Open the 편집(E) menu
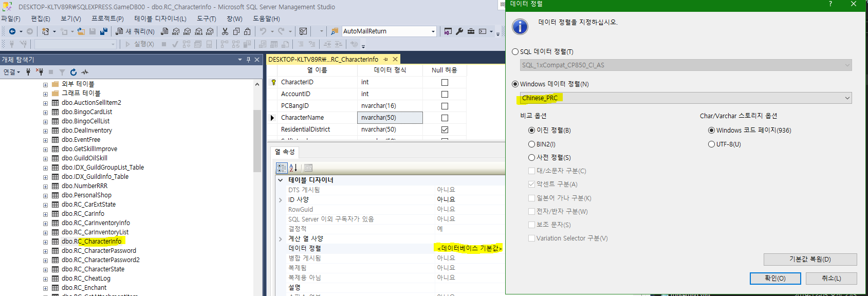This screenshot has height=296, width=868. pyautogui.click(x=41, y=18)
